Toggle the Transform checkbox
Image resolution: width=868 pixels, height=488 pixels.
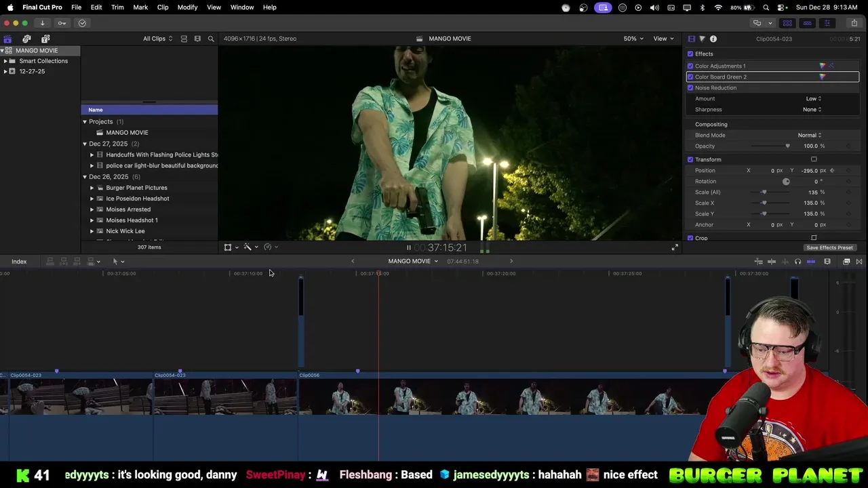(690, 159)
